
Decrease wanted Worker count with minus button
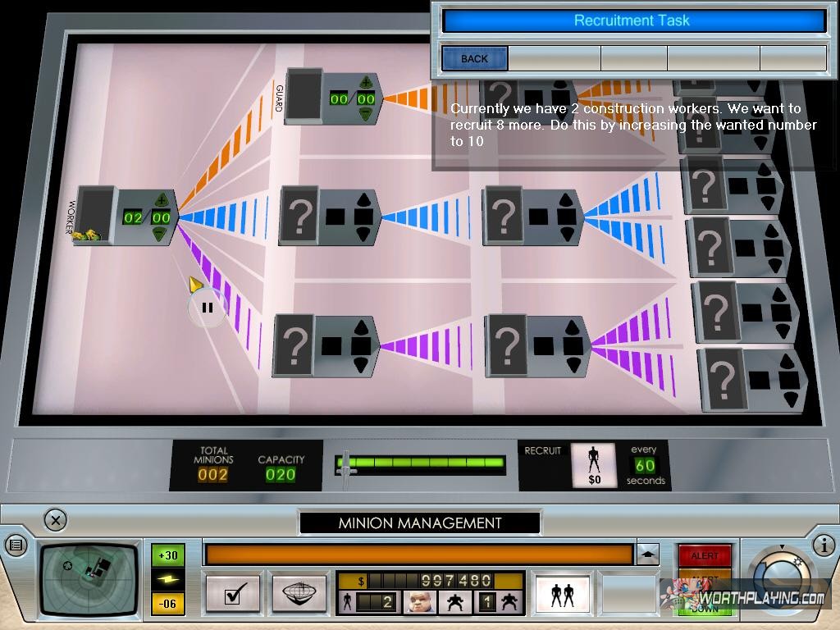[x=161, y=234]
